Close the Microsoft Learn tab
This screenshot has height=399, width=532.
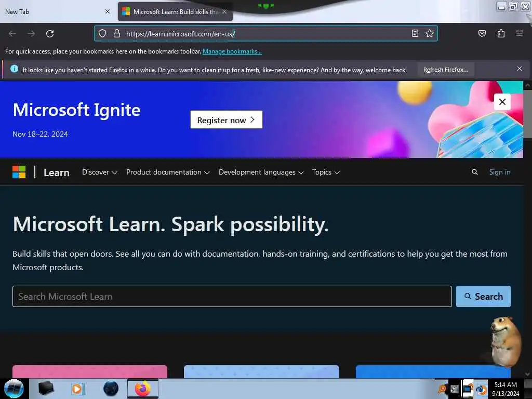pos(224,11)
